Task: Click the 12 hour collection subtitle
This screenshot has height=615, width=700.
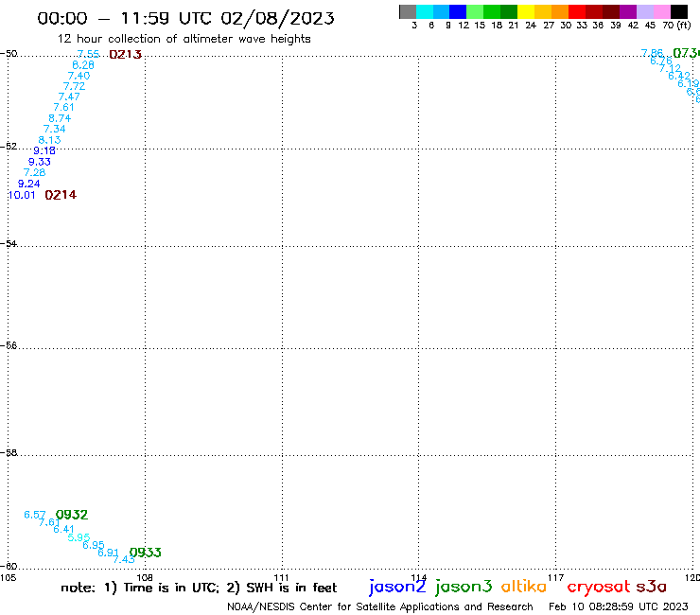Action: point(184,39)
